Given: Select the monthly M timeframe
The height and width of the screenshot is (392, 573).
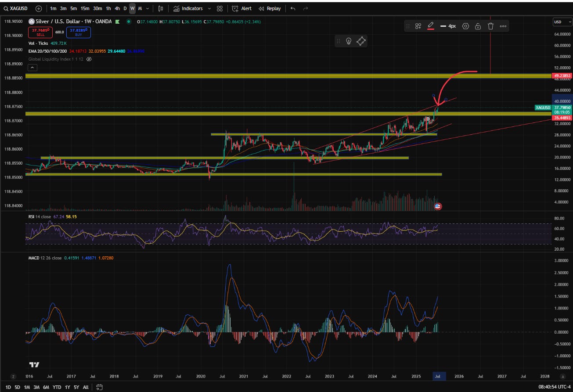Looking at the screenshot, I should click(x=140, y=8).
